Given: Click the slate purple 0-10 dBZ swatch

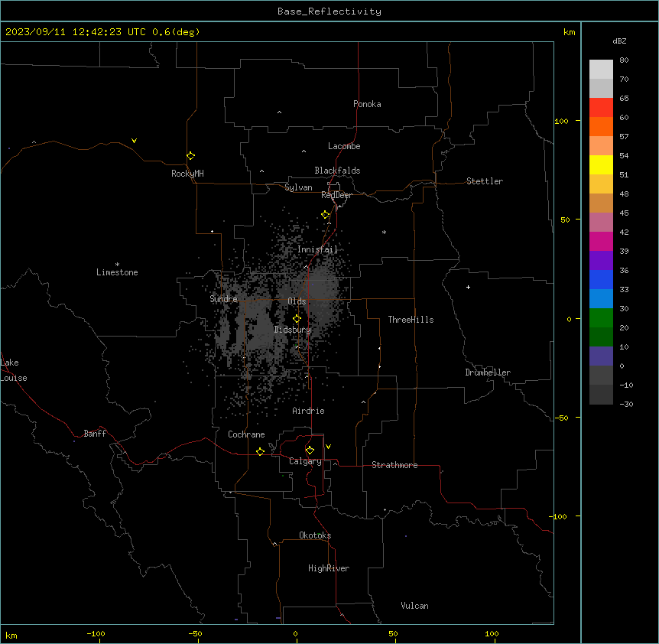Looking at the screenshot, I should point(601,356).
